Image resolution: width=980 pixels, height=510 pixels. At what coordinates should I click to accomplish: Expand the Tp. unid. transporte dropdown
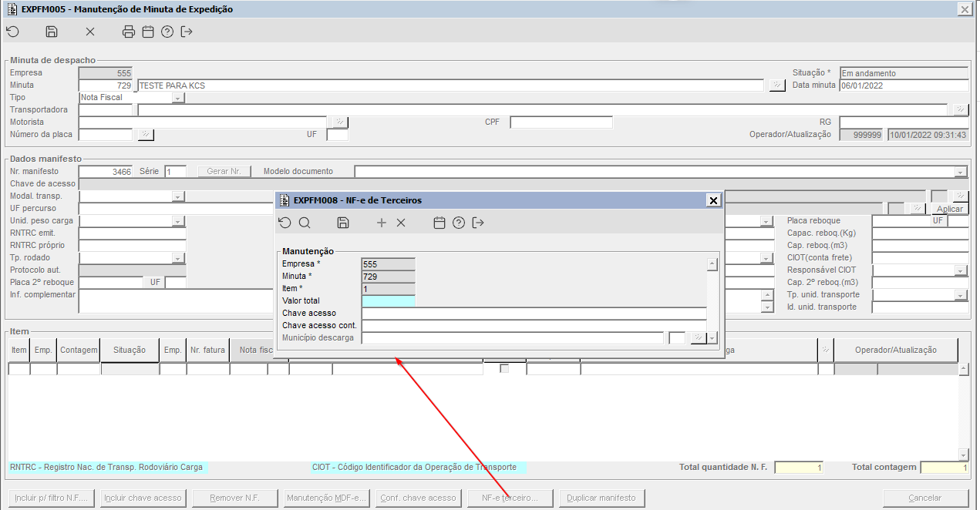[961, 295]
